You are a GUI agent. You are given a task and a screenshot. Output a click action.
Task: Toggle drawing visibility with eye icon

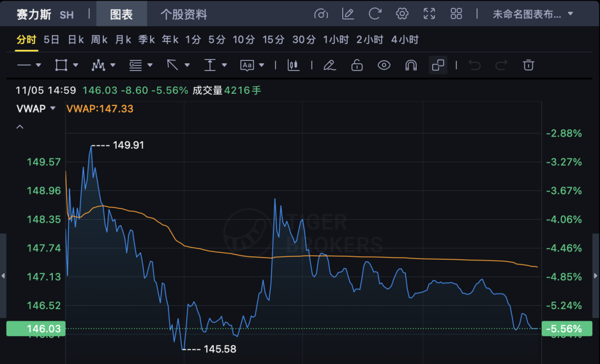click(384, 65)
